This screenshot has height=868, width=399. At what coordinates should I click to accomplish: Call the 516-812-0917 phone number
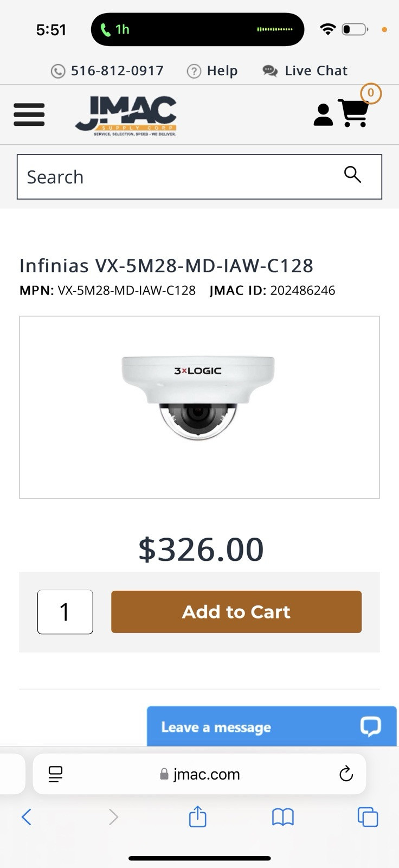(x=107, y=71)
